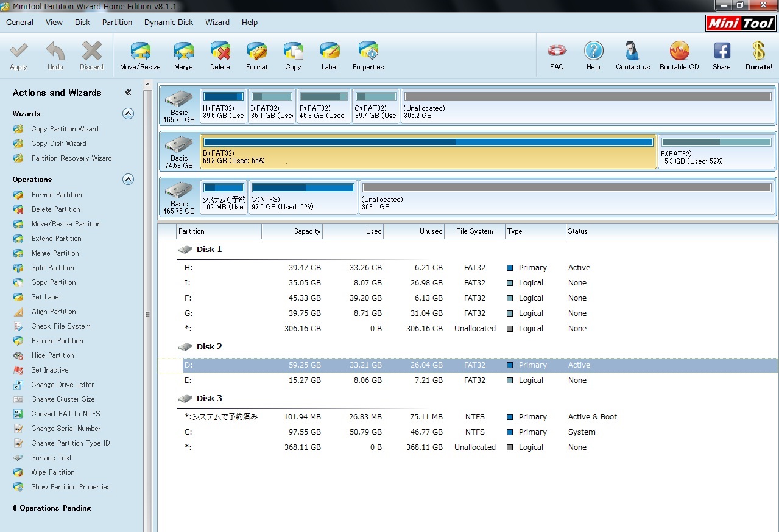
Task: Collapse the Operations section
Action: tap(128, 180)
